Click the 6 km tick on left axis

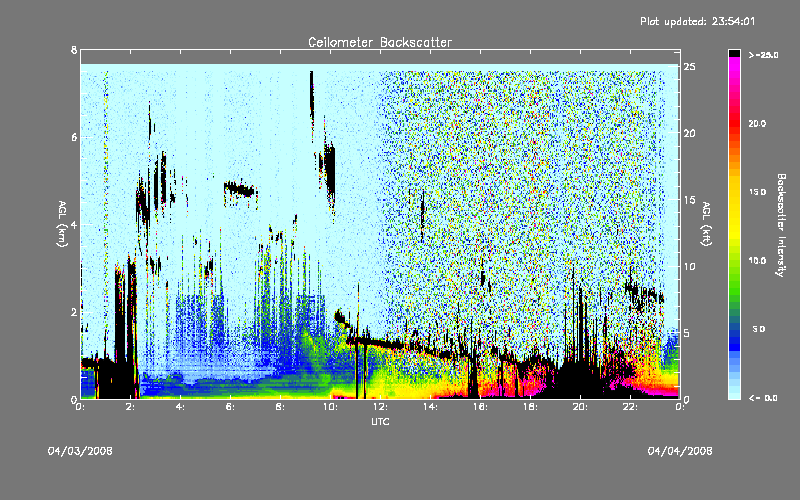click(74, 137)
